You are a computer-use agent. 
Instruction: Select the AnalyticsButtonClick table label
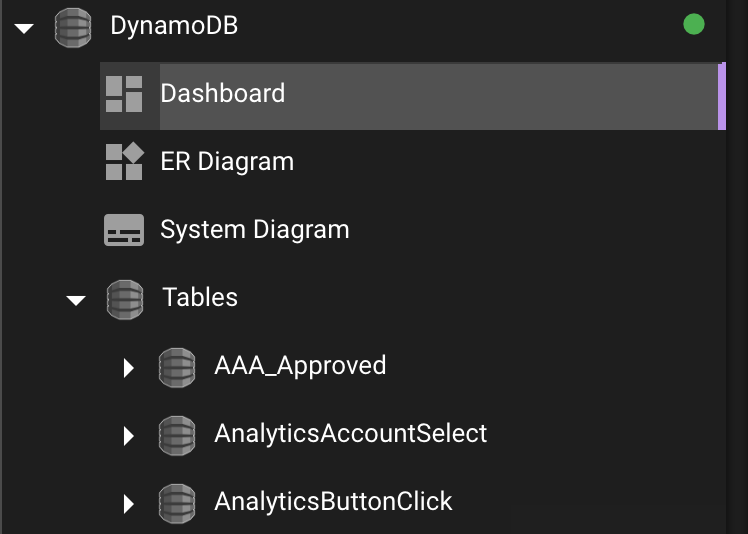(333, 502)
